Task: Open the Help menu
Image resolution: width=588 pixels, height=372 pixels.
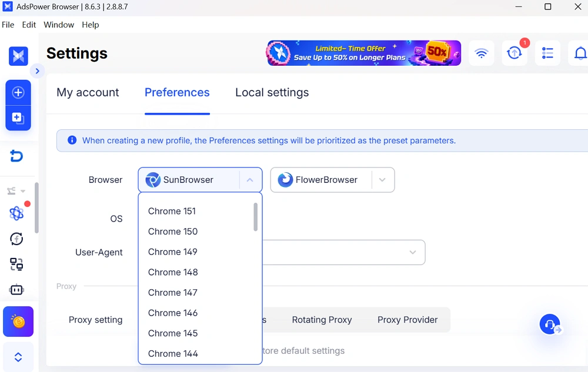Action: point(91,25)
